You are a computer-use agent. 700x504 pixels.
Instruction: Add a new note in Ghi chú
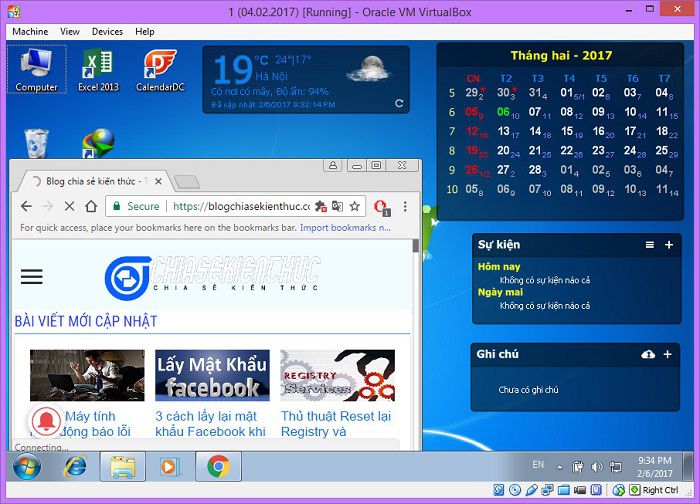(667, 354)
